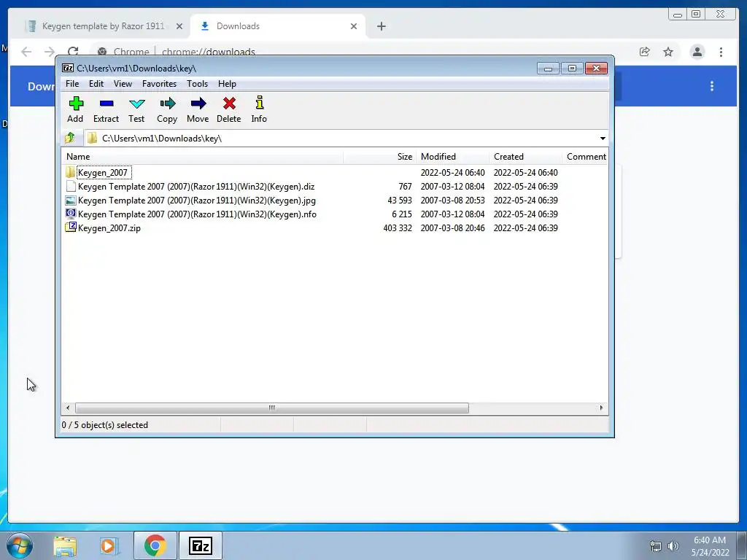The image size is (747, 560).
Task: Expand the address path dropdown arrow
Action: pyautogui.click(x=603, y=138)
